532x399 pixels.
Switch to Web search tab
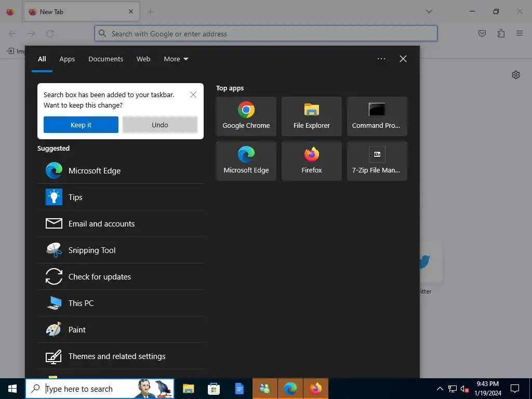point(143,59)
